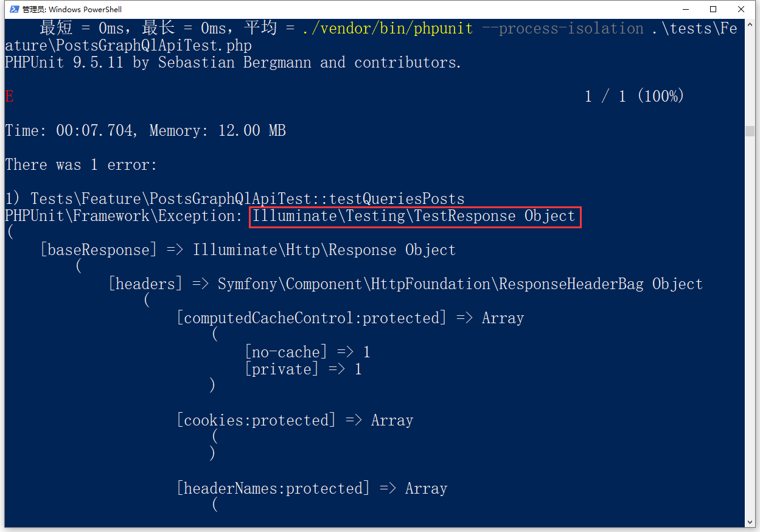
Task: Click the testQueriesPosts test name line
Action: (234, 199)
